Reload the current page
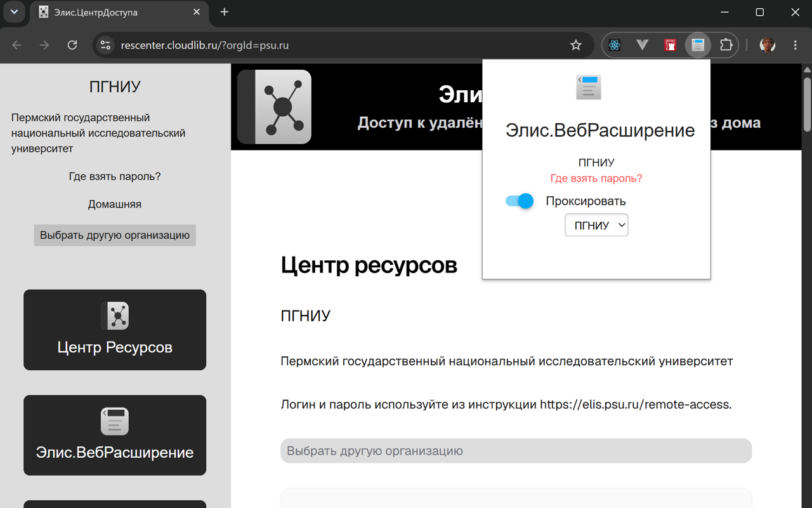Image resolution: width=812 pixels, height=508 pixels. (72, 45)
